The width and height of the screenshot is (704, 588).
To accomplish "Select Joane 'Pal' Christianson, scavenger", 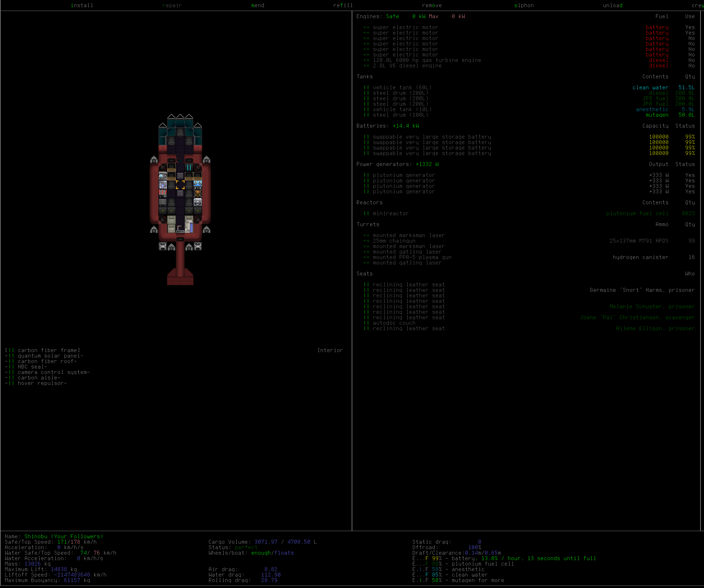I will point(637,318).
